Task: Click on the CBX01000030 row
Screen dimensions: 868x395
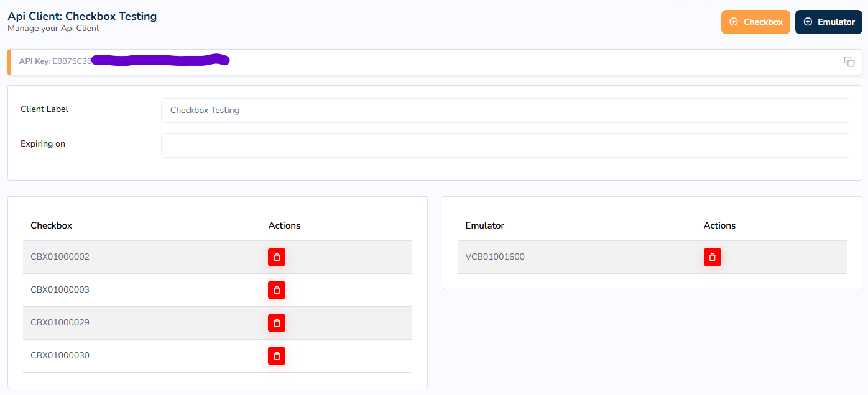Action: click(x=60, y=356)
